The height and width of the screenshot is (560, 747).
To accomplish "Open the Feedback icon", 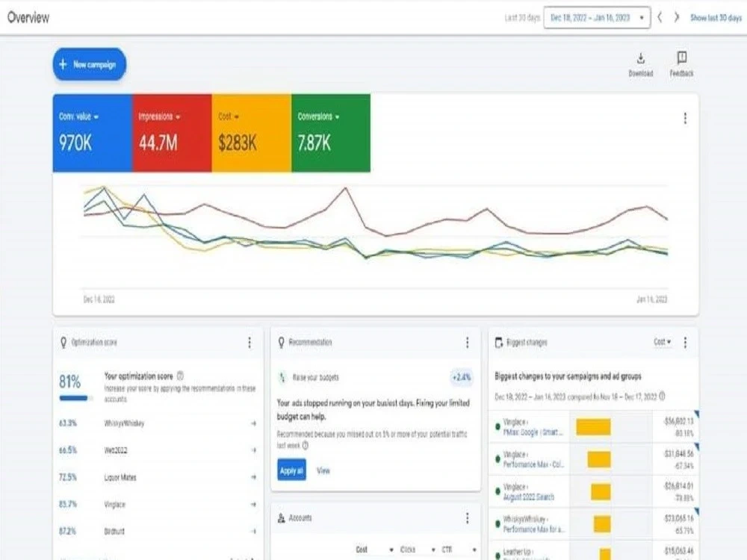I will click(681, 64).
